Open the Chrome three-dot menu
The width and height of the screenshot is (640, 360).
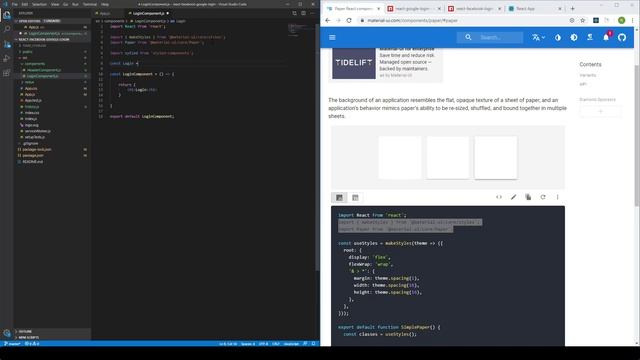(x=633, y=20)
